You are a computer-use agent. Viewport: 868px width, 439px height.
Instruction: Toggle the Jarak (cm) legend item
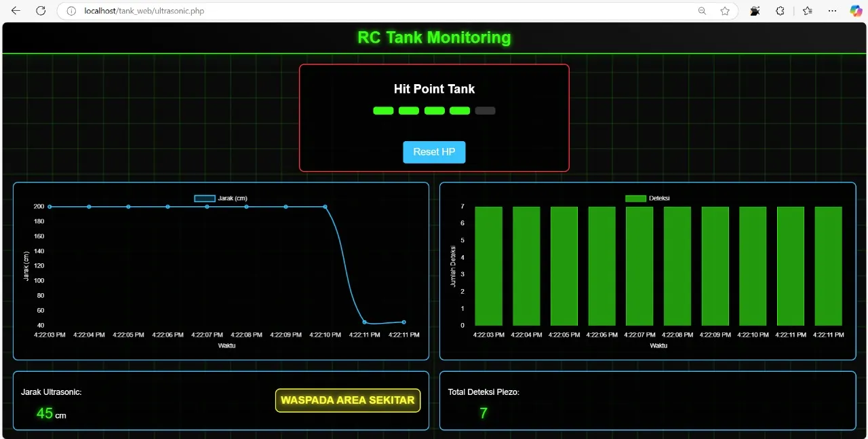[x=221, y=198]
